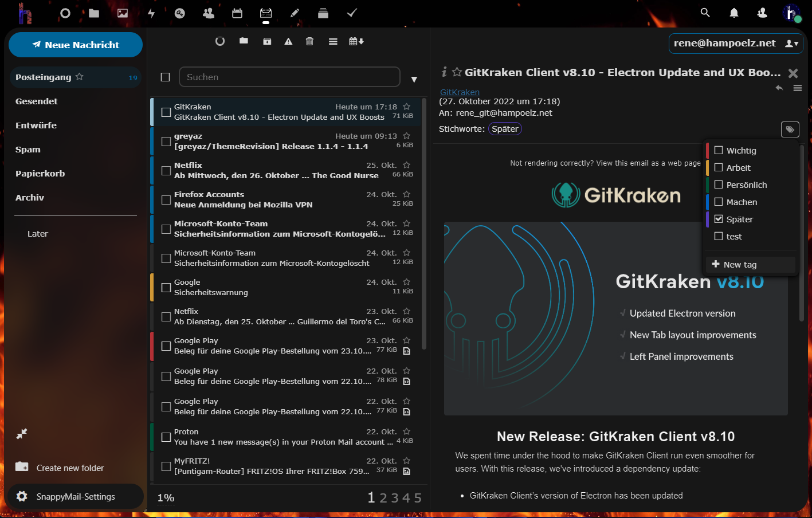
Task: Open the Activity lightning icon
Action: (x=151, y=13)
